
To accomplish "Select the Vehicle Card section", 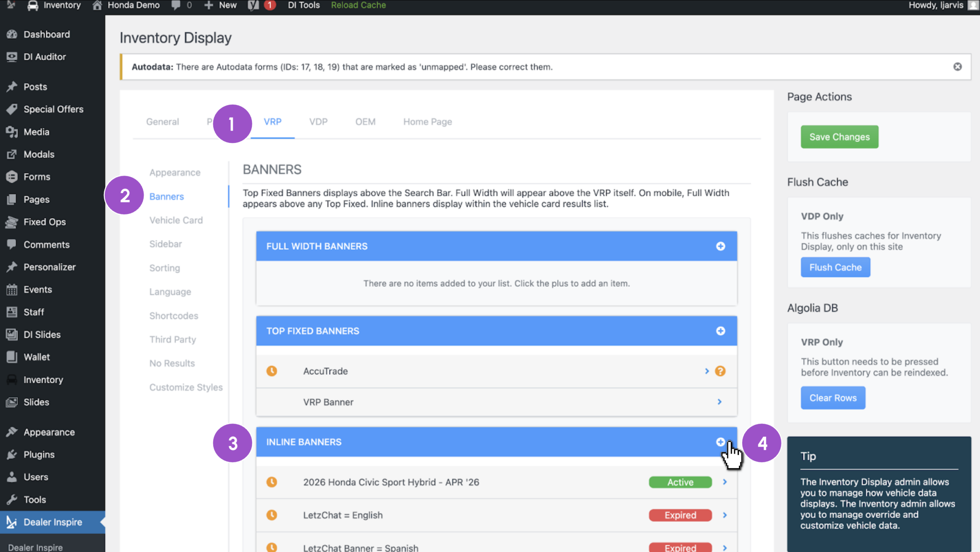I will click(176, 220).
